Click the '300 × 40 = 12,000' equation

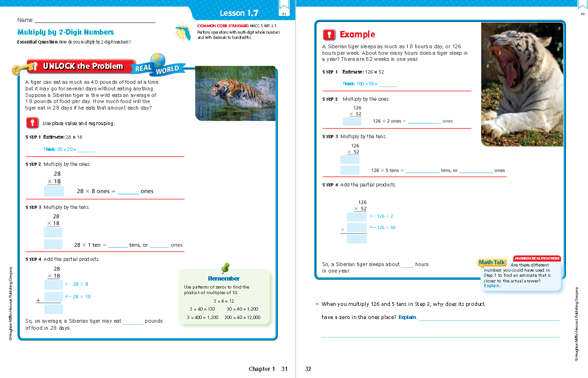(x=243, y=318)
